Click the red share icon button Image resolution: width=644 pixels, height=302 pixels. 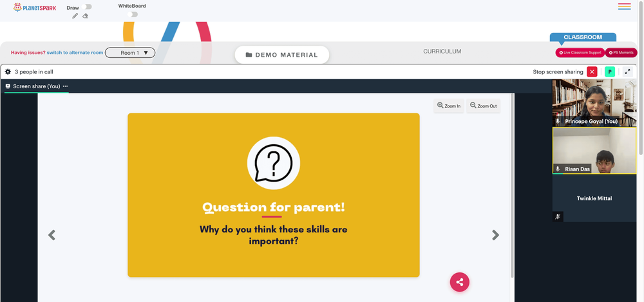[x=460, y=282]
